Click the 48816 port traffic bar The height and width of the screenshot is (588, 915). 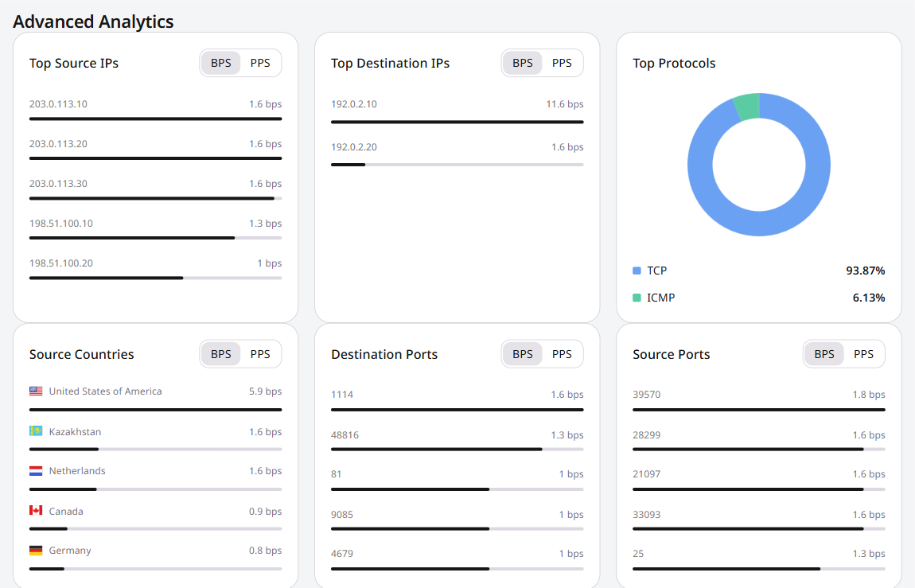(457, 450)
